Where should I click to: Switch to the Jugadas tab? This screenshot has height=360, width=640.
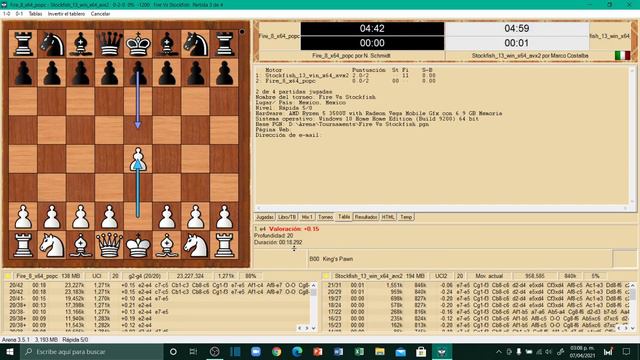point(265,217)
